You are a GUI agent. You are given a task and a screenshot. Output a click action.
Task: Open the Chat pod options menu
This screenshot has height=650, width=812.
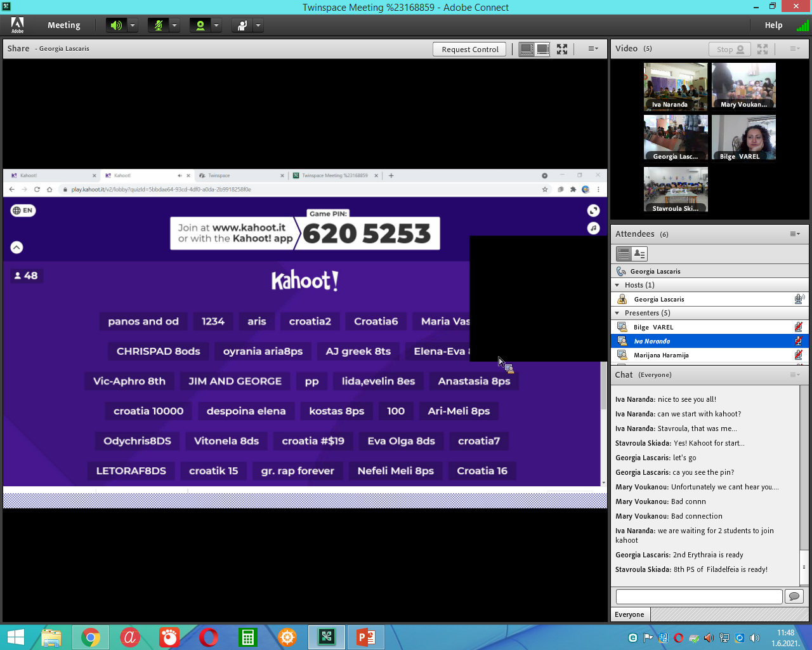click(794, 375)
